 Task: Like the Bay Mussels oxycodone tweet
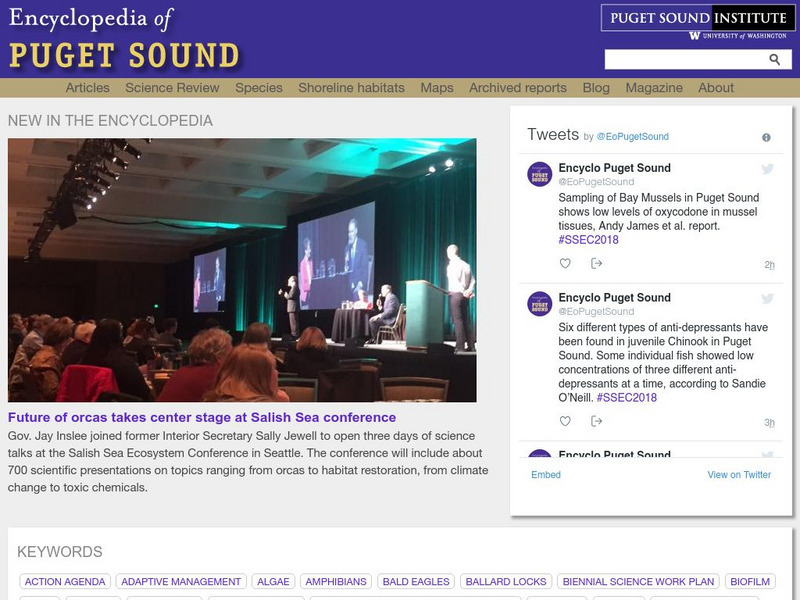[x=565, y=263]
